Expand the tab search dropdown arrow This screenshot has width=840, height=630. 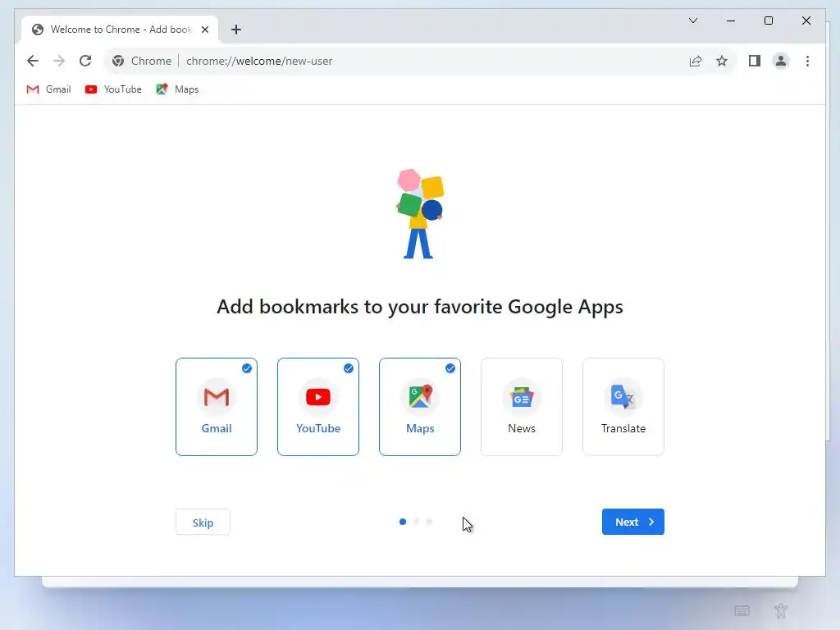[x=692, y=21]
